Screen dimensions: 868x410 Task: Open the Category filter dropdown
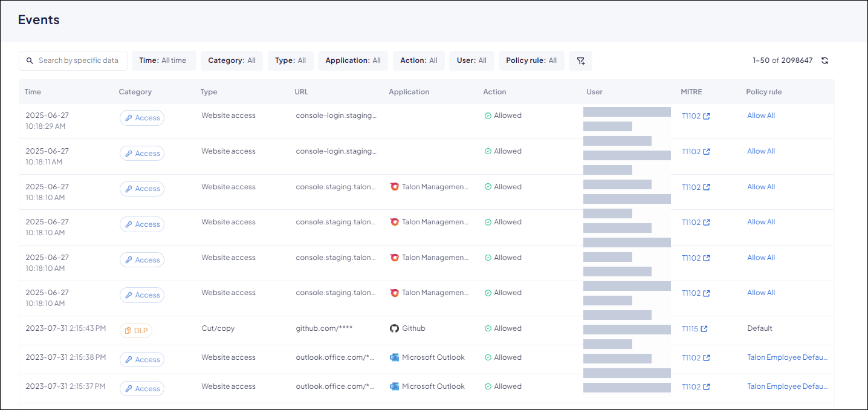point(232,60)
